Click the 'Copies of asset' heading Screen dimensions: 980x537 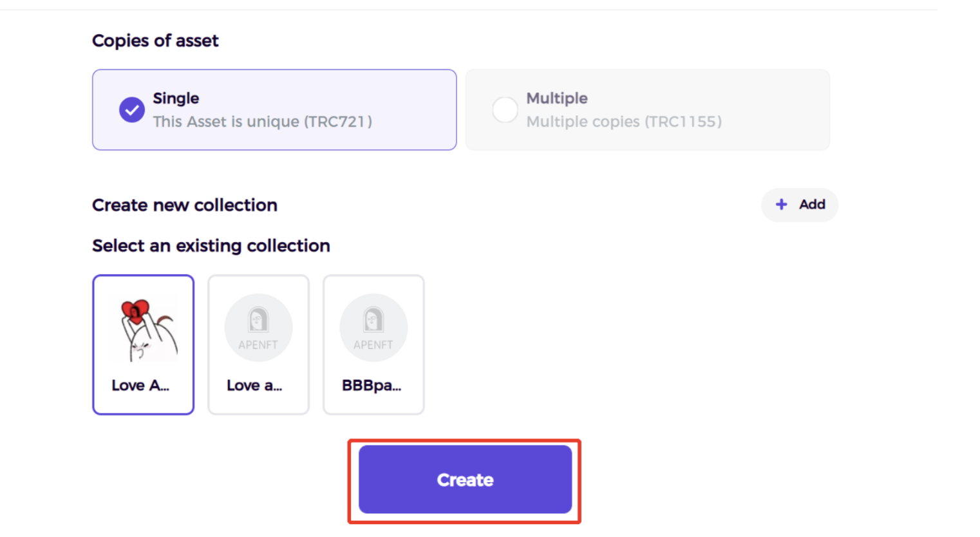click(155, 41)
